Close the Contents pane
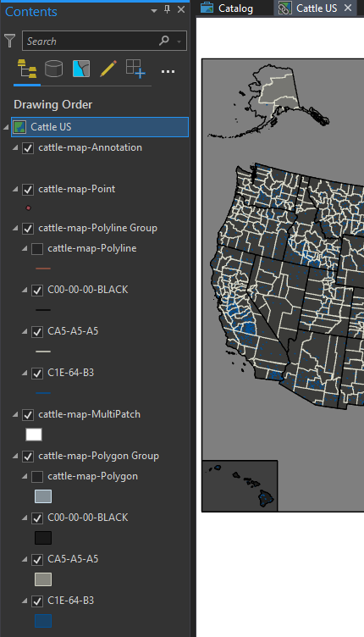The width and height of the screenshot is (364, 637). (x=181, y=10)
